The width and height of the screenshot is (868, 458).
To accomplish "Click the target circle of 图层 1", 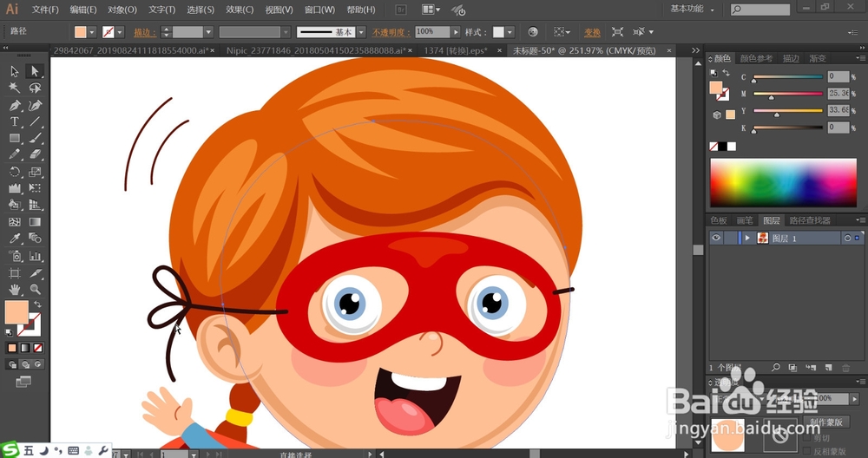I will (847, 238).
